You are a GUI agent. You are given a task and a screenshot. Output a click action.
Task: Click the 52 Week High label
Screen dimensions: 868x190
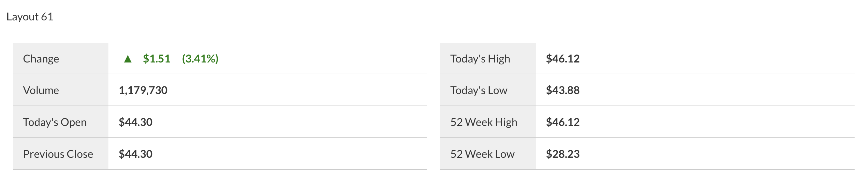[x=483, y=122]
